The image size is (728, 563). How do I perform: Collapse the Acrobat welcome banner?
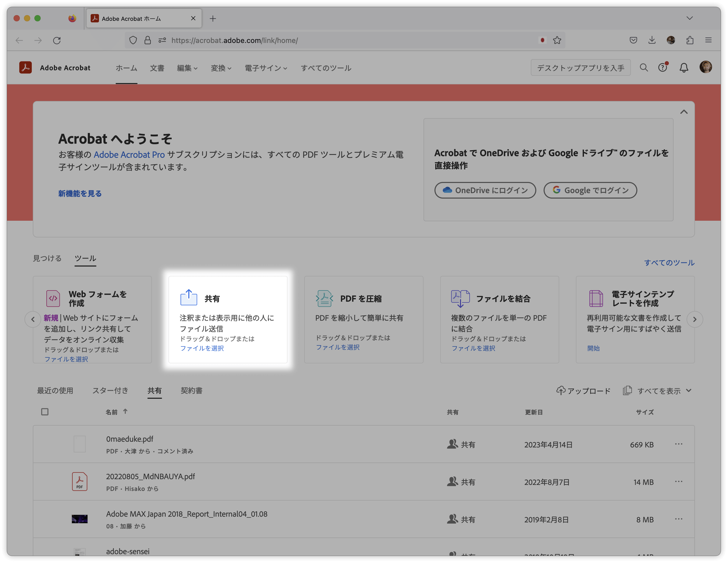coord(684,112)
